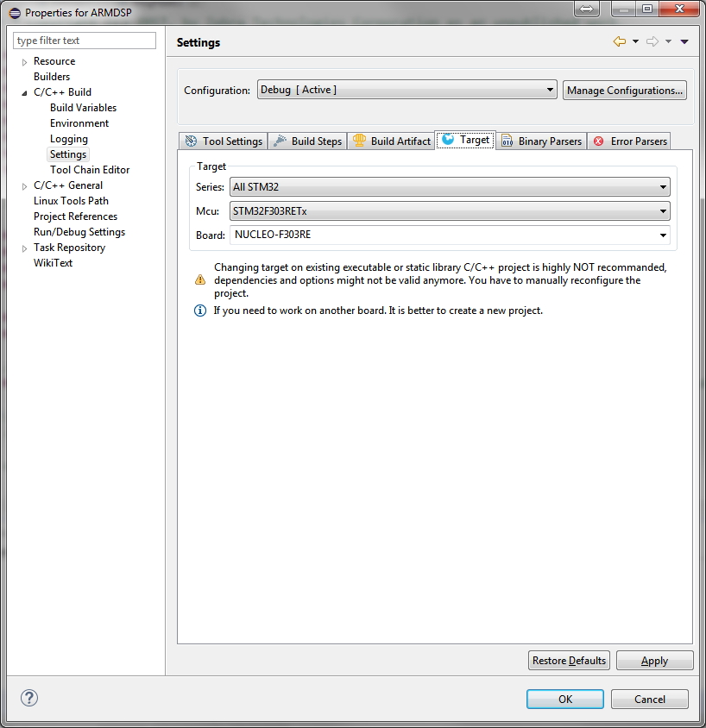706x728 pixels.
Task: Click the filter text input field
Action: (x=85, y=41)
